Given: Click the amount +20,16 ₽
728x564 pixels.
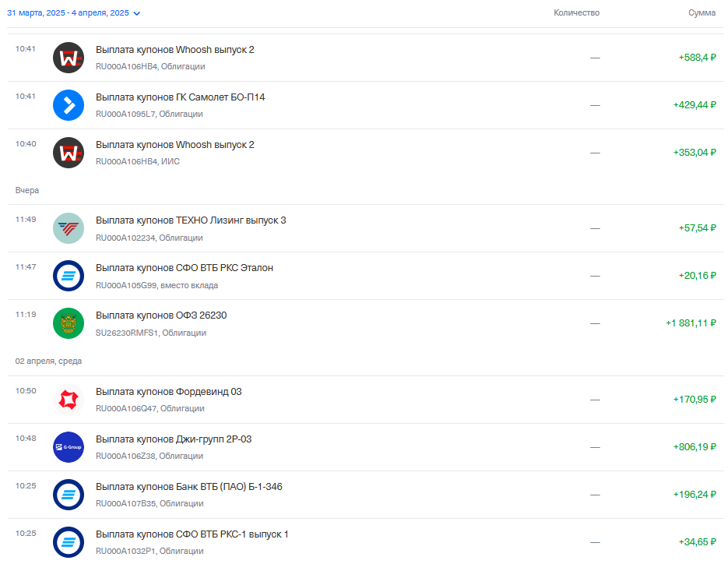Looking at the screenshot, I should point(698,276).
